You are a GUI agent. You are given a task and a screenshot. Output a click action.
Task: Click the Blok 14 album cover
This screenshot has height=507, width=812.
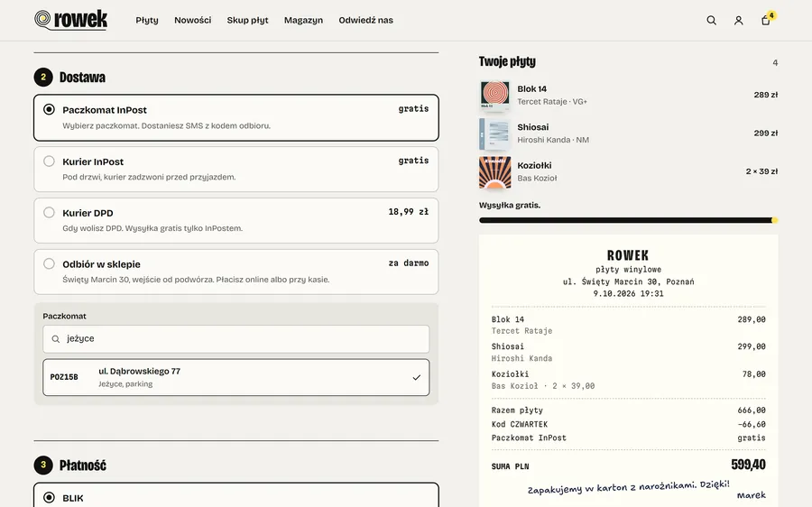click(494, 96)
